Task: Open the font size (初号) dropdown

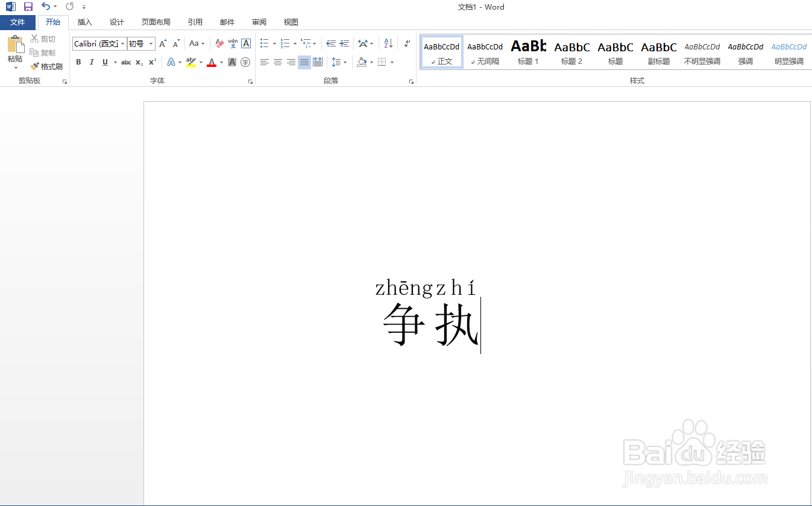Action: (x=151, y=43)
